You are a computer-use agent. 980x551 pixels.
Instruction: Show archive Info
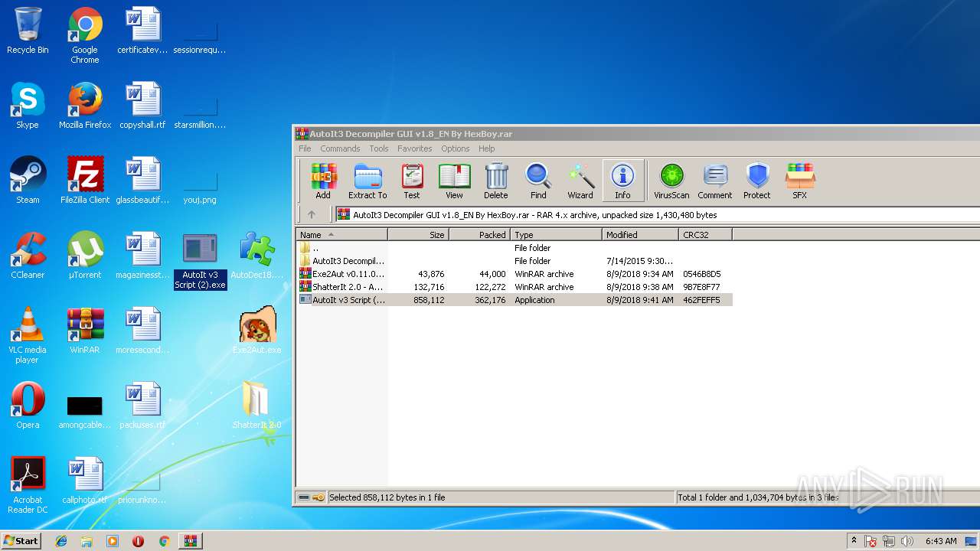622,181
